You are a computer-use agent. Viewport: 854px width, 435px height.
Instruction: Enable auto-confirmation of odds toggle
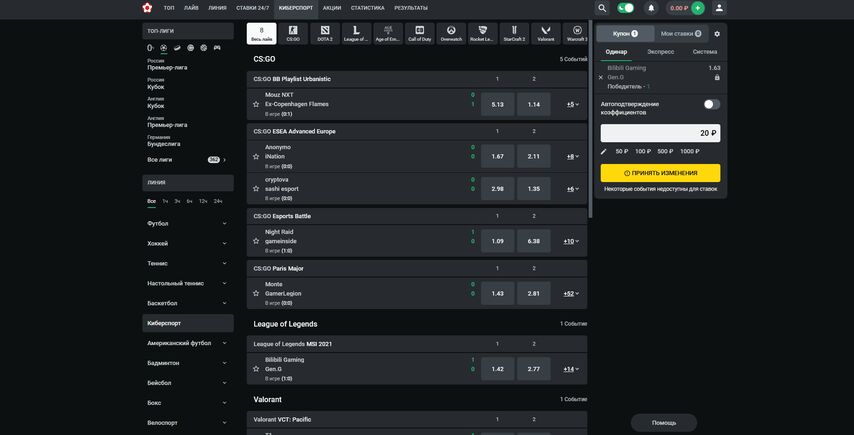click(x=711, y=104)
